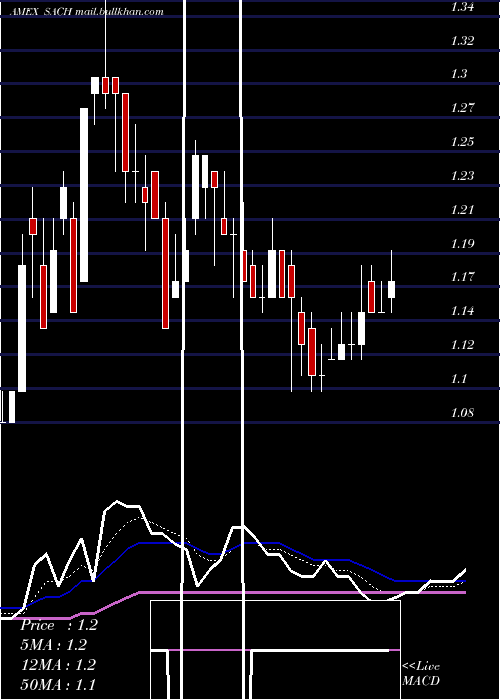Click the 1.08 price axis label

pyautogui.click(x=462, y=412)
